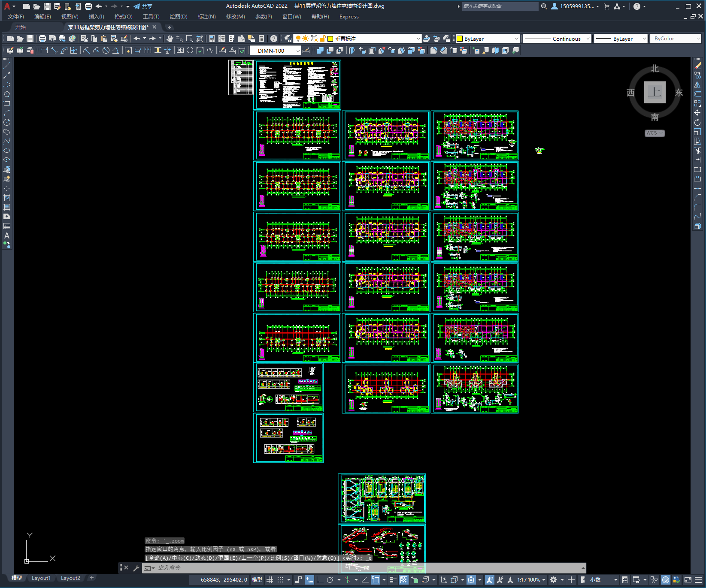Image resolution: width=706 pixels, height=588 pixels.
Task: Open the Layer Properties Manager icon
Action: (x=288, y=39)
